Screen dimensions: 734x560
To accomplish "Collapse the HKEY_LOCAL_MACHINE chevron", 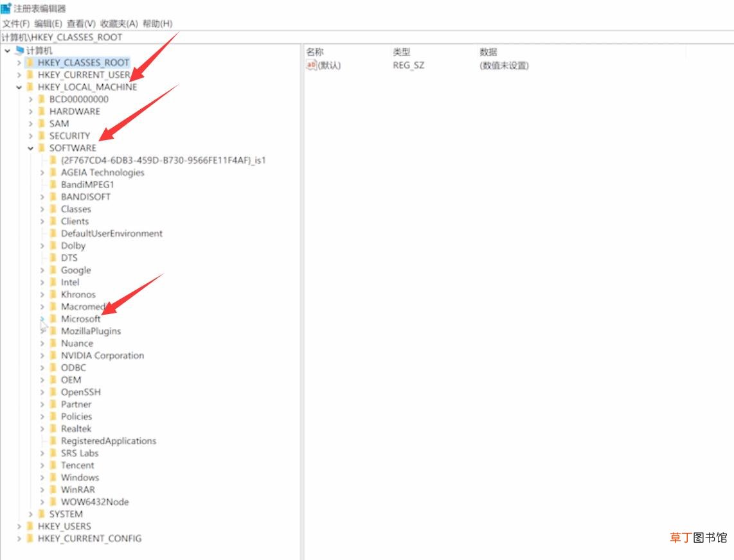I will 19,87.
